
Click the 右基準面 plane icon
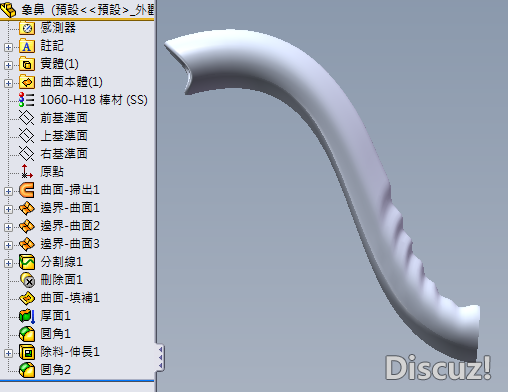point(26,154)
